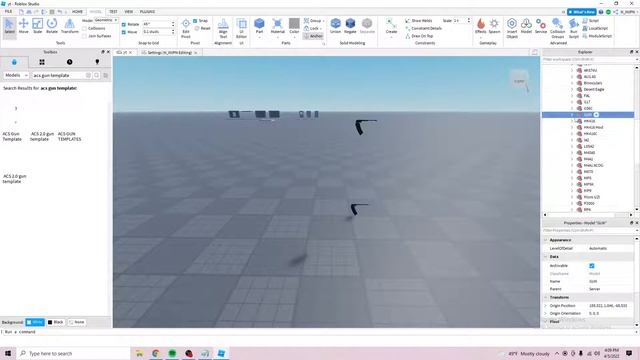Toggle the Archivable property checkbox
Viewport: 640px width, 360px height.
tap(592, 266)
